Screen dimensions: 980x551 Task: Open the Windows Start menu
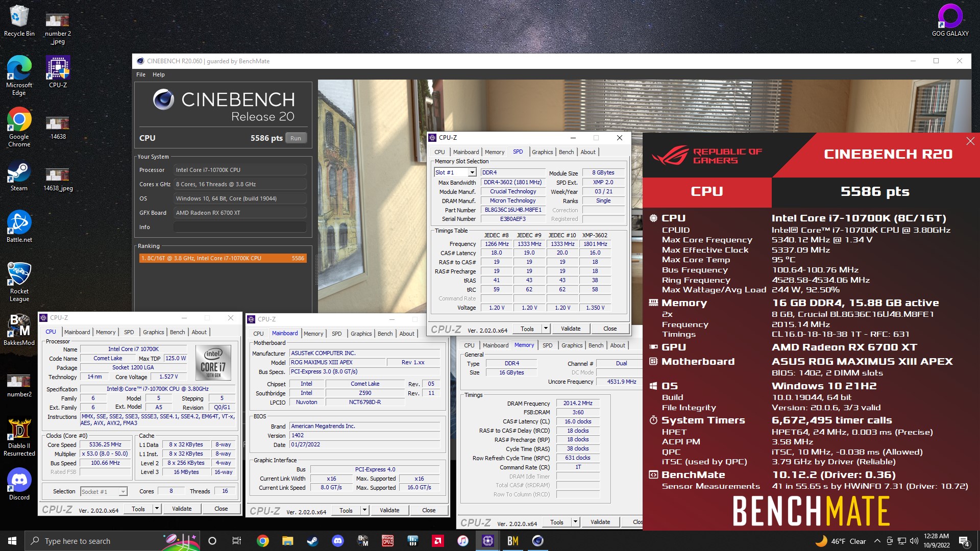(x=12, y=541)
